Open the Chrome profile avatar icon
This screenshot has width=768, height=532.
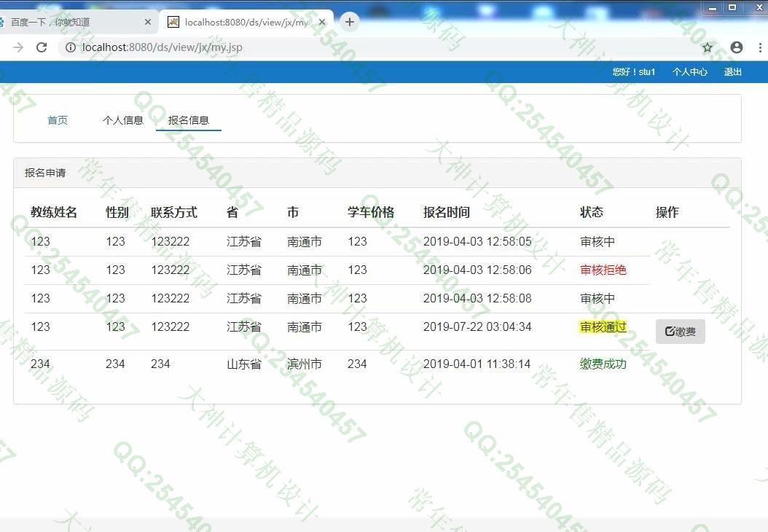736,47
